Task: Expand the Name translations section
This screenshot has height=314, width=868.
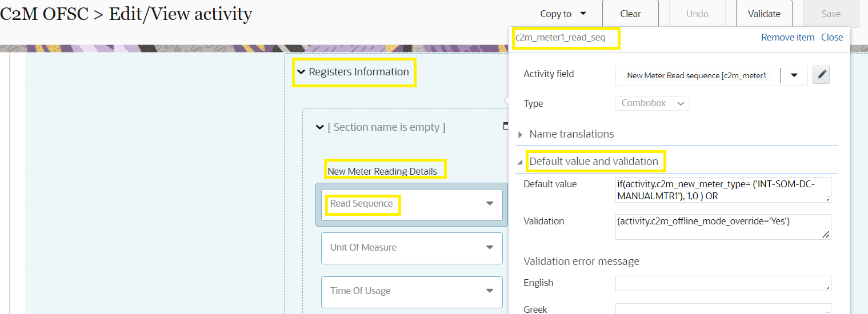Action: (519, 134)
